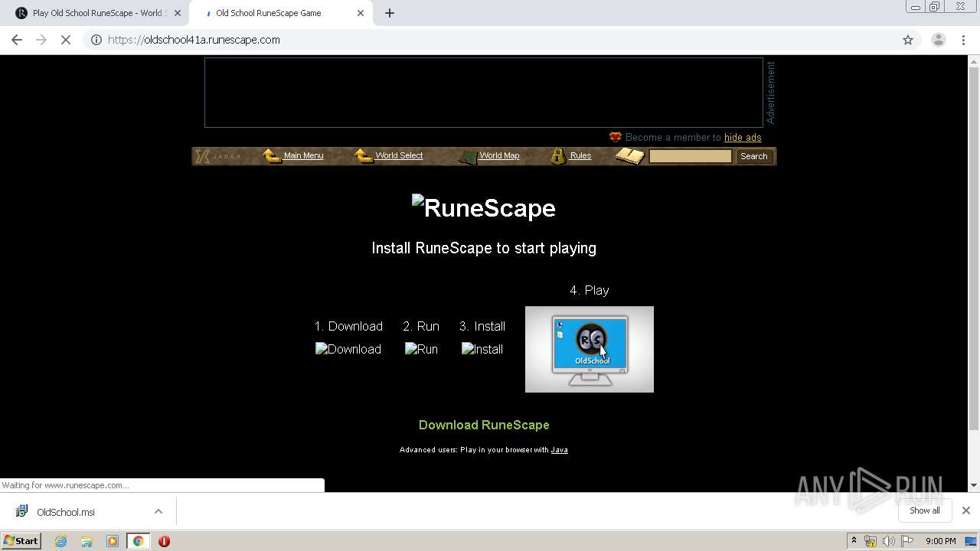
Task: Click the volume icon in tray
Action: (889, 541)
